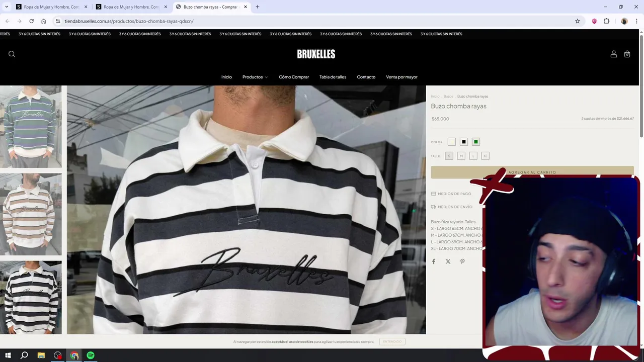Screen dimensions: 644x362
Task: Choose the black color swatch
Action: click(464, 142)
